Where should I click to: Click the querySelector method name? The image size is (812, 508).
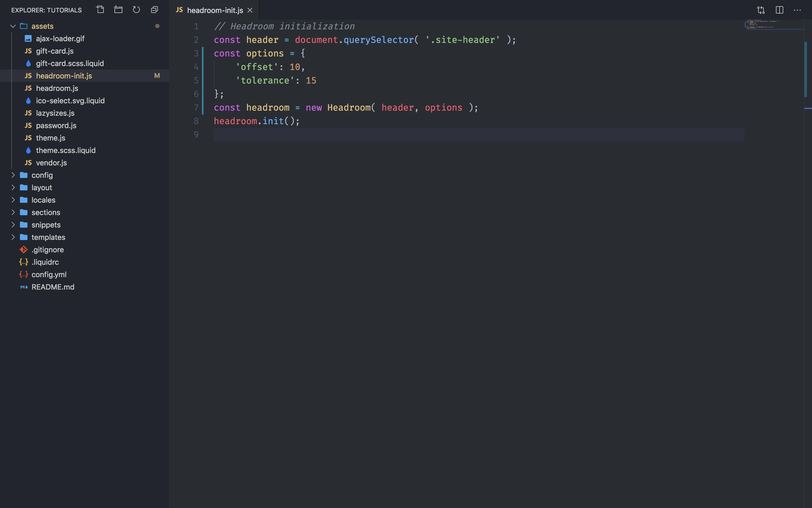pyautogui.click(x=378, y=40)
